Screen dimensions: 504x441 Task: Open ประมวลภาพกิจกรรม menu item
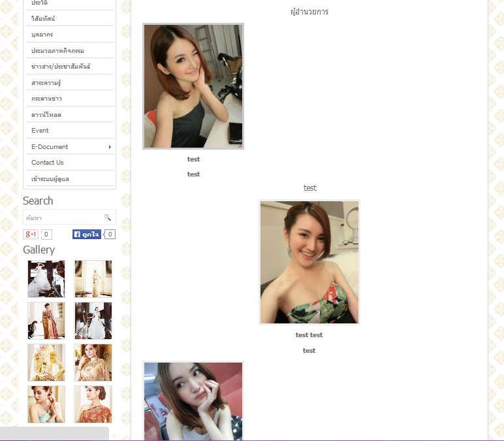(x=70, y=50)
